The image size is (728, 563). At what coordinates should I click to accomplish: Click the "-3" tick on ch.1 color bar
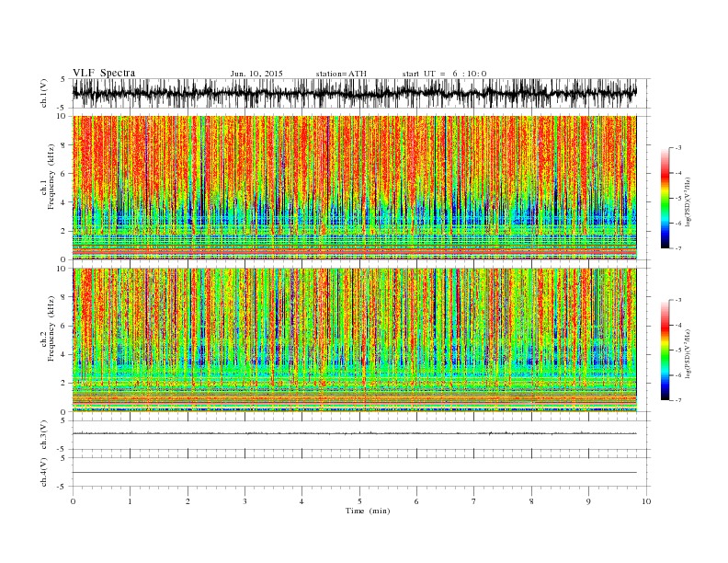678,148
